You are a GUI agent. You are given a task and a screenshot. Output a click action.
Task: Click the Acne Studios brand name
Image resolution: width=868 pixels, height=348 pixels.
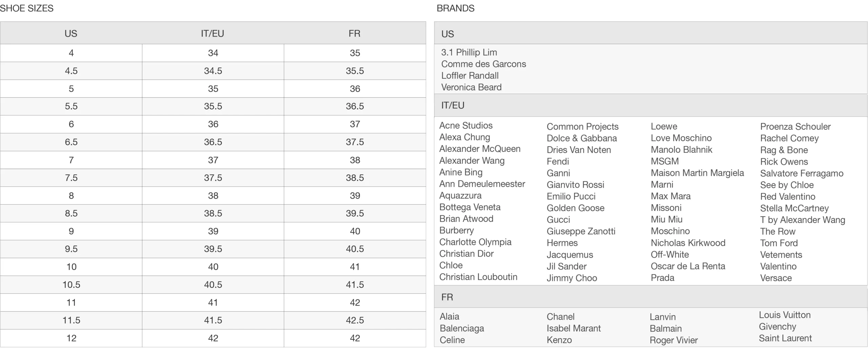click(x=466, y=126)
